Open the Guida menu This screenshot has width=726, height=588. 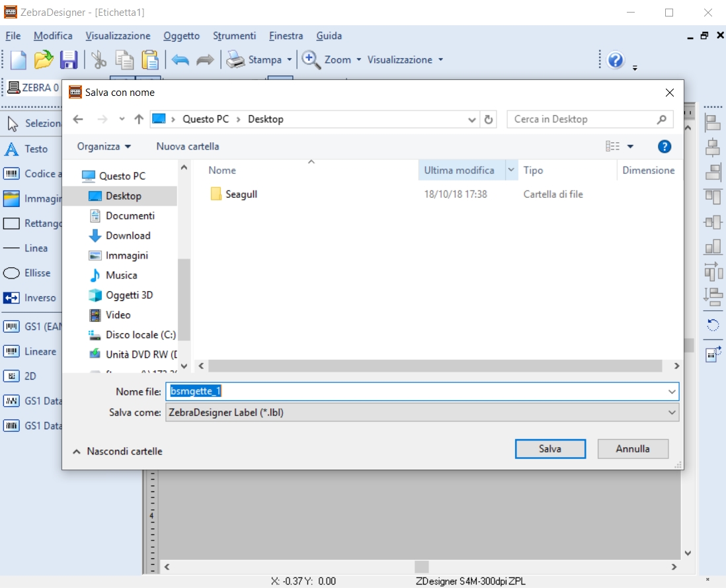[329, 36]
